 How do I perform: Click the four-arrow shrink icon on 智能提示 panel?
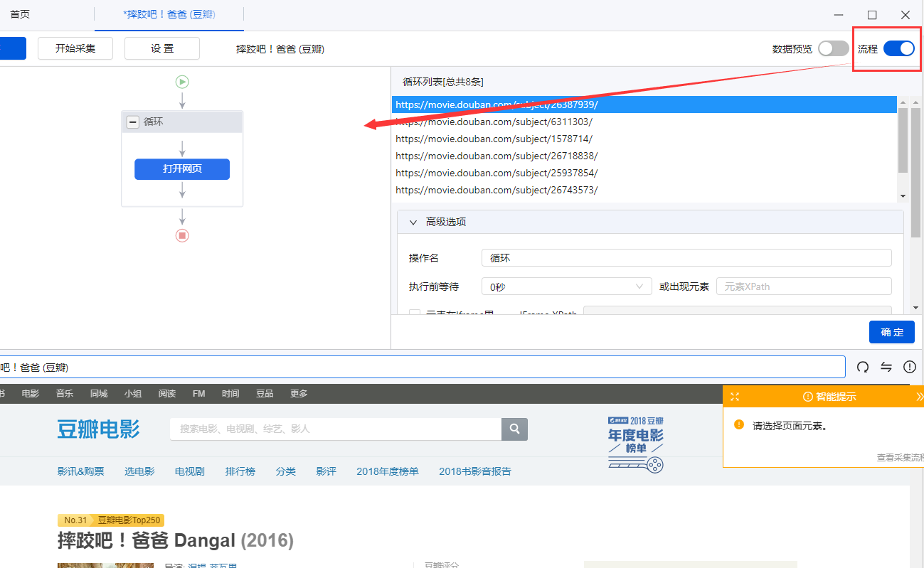tap(735, 397)
